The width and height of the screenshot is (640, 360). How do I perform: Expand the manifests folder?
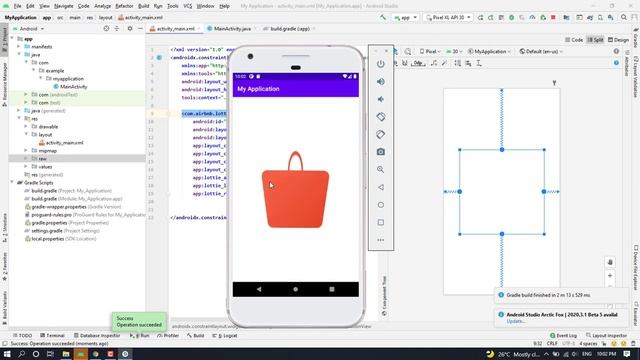point(19,47)
